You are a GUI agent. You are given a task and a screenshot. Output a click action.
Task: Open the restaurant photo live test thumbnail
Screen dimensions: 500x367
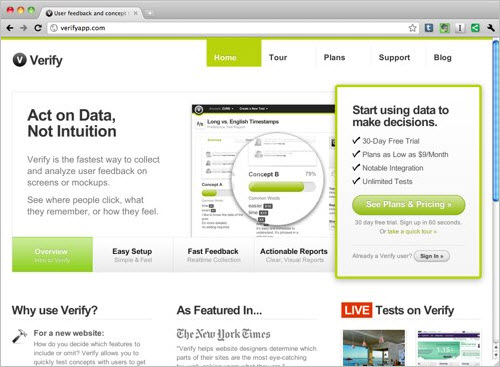(x=374, y=348)
